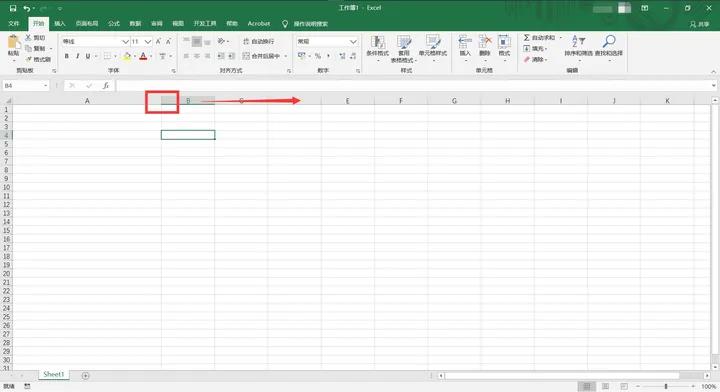720x392 pixels.
Task: Click the Cut (剪切) scissors icon
Action: click(28, 38)
